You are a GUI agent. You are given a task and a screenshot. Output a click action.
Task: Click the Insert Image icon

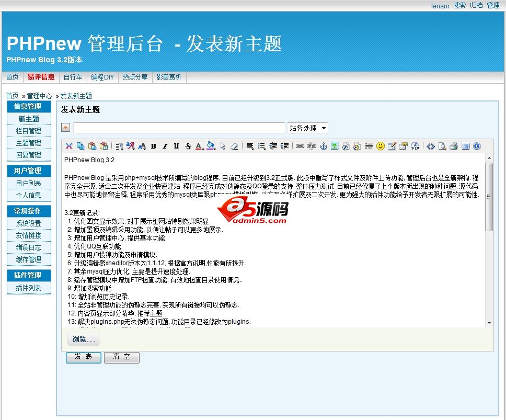tap(335, 146)
